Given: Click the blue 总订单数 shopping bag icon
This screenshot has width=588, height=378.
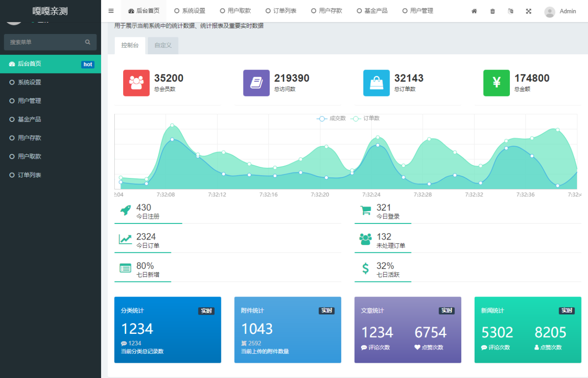Looking at the screenshot, I should [x=376, y=83].
